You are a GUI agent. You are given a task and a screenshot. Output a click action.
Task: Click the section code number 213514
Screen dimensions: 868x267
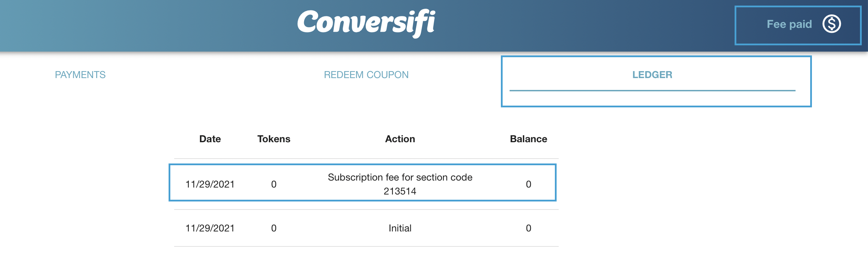click(x=400, y=191)
